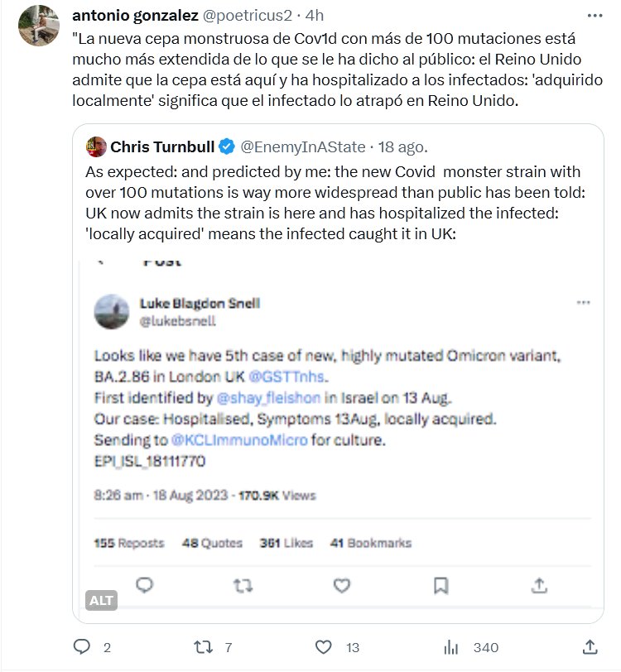Viewport: 621px width, 672px height.
Task: Click the @EnemyInAState handle
Action: pos(302,147)
